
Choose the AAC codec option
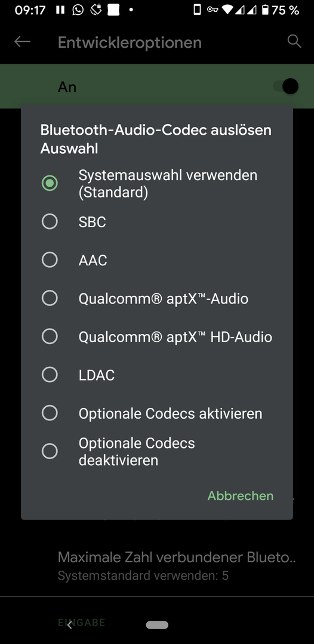click(x=156, y=260)
